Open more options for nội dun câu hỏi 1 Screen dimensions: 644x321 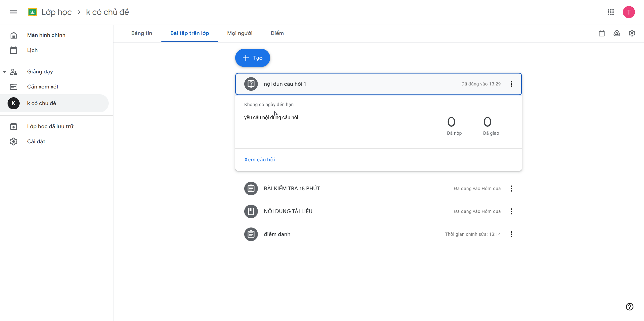coord(511,84)
